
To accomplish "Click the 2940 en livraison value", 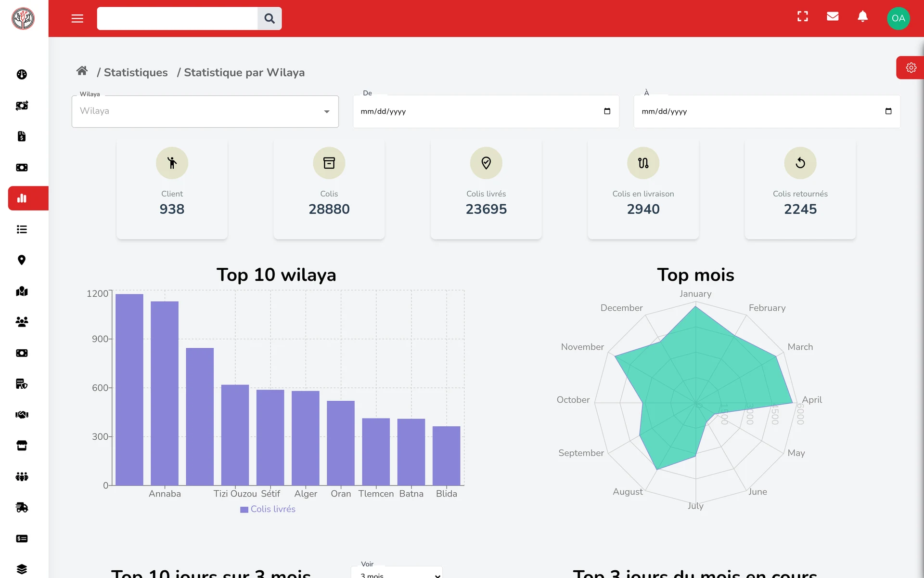I will [x=643, y=209].
